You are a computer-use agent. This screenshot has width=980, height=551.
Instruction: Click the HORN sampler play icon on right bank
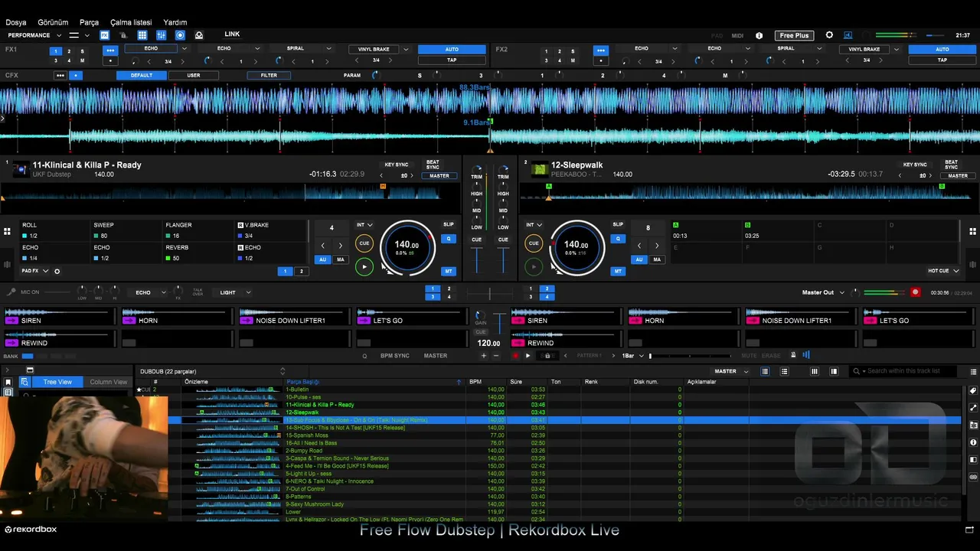click(x=635, y=321)
